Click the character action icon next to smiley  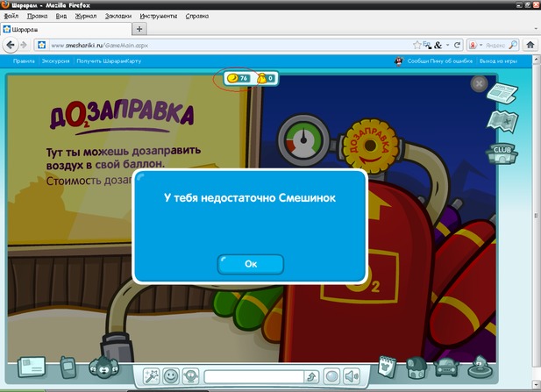tap(190, 376)
